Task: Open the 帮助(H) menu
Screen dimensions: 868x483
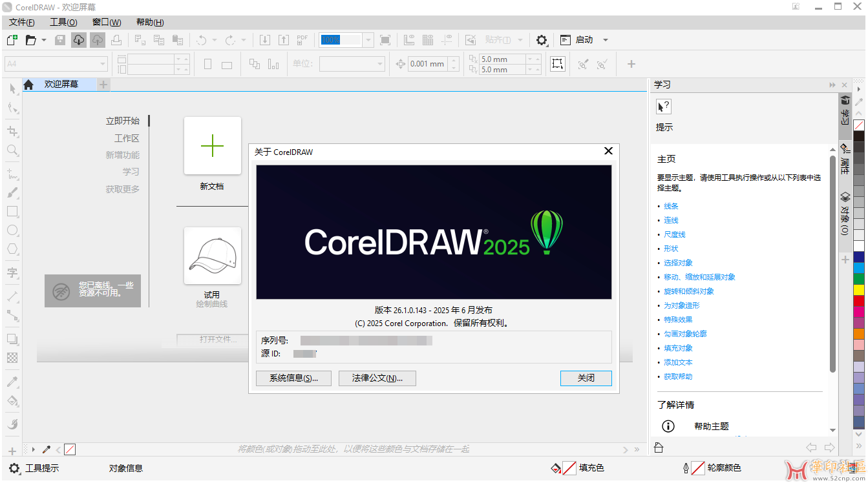Action: (x=150, y=22)
